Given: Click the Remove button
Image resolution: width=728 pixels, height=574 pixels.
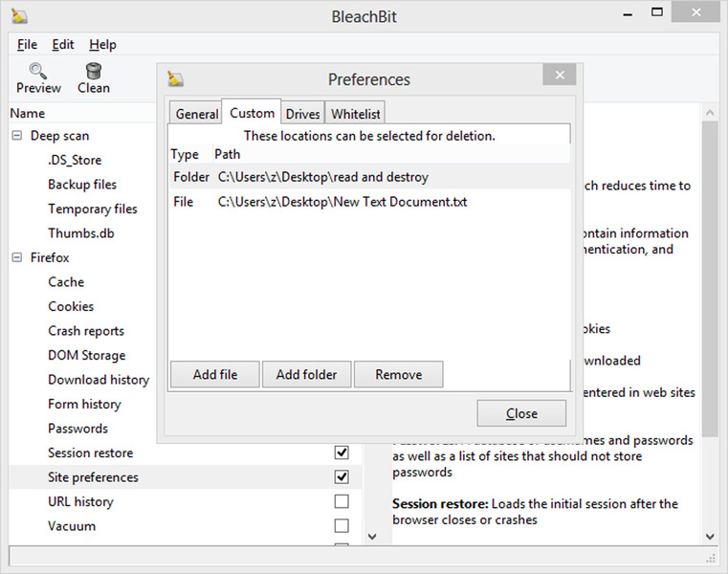Looking at the screenshot, I should (398, 374).
